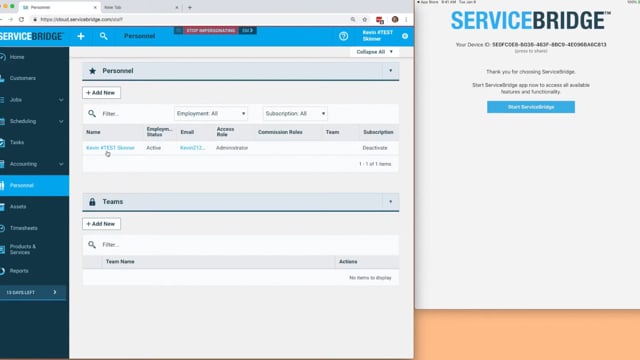The image size is (640, 360).
Task: Expand the Accounting sidebar chevron
Action: [61, 164]
